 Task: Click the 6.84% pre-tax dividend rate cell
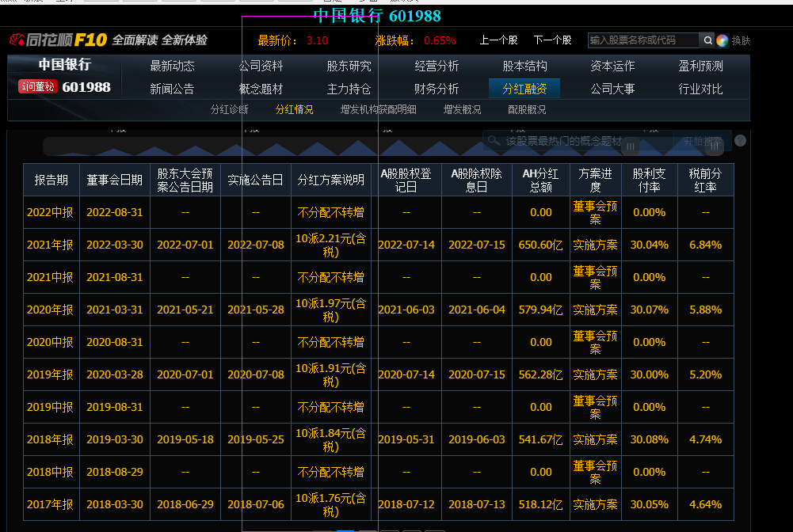point(706,245)
